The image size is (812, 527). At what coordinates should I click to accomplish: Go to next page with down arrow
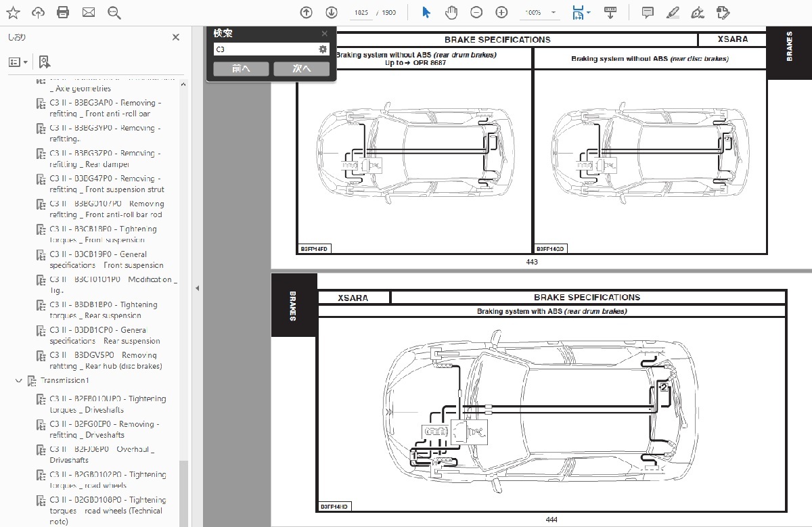coord(331,12)
